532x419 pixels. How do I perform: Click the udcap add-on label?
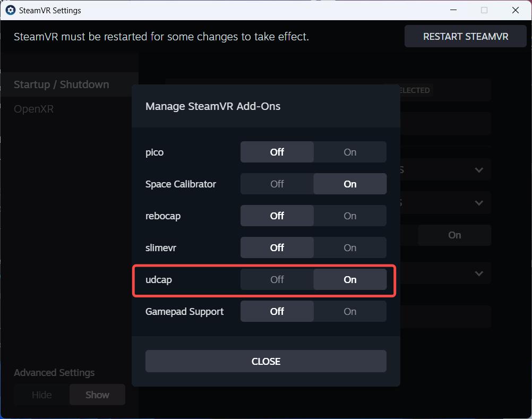158,280
